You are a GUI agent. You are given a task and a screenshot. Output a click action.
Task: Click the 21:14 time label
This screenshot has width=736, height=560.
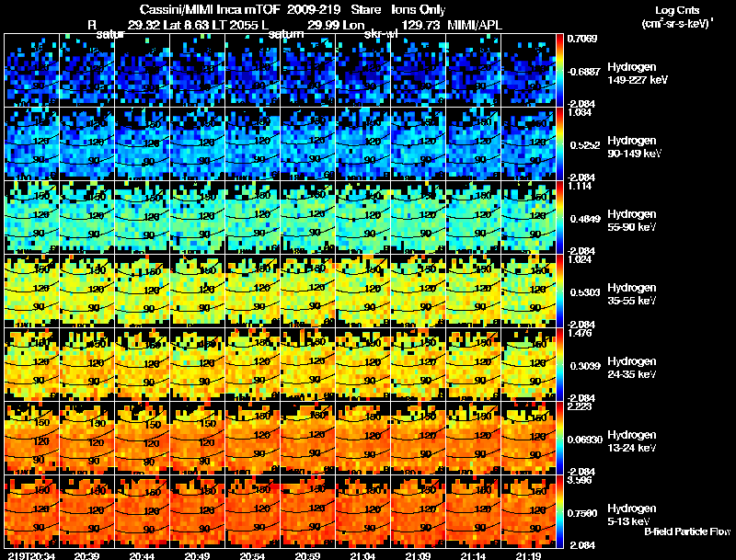473,555
